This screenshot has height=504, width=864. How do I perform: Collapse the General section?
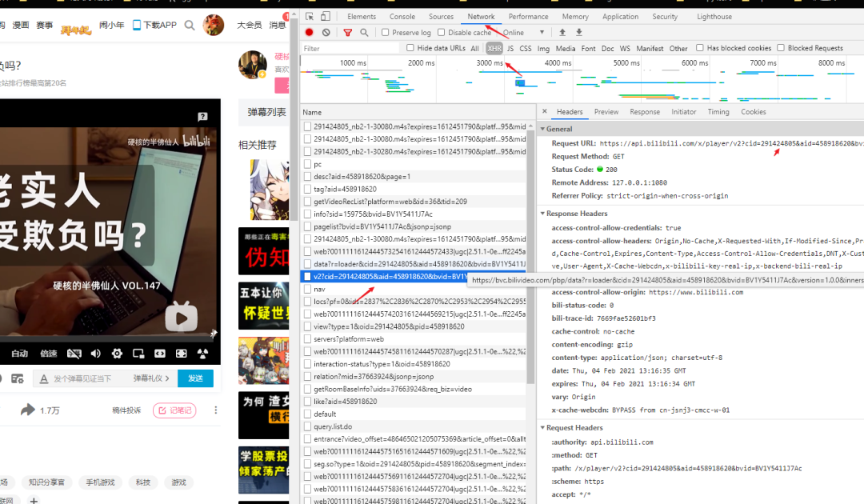[x=542, y=129]
